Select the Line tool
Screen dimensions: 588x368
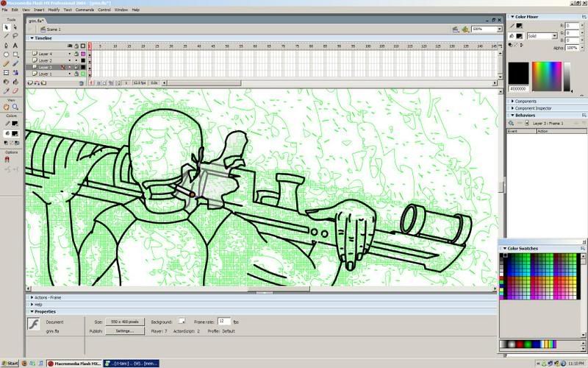click(7, 36)
